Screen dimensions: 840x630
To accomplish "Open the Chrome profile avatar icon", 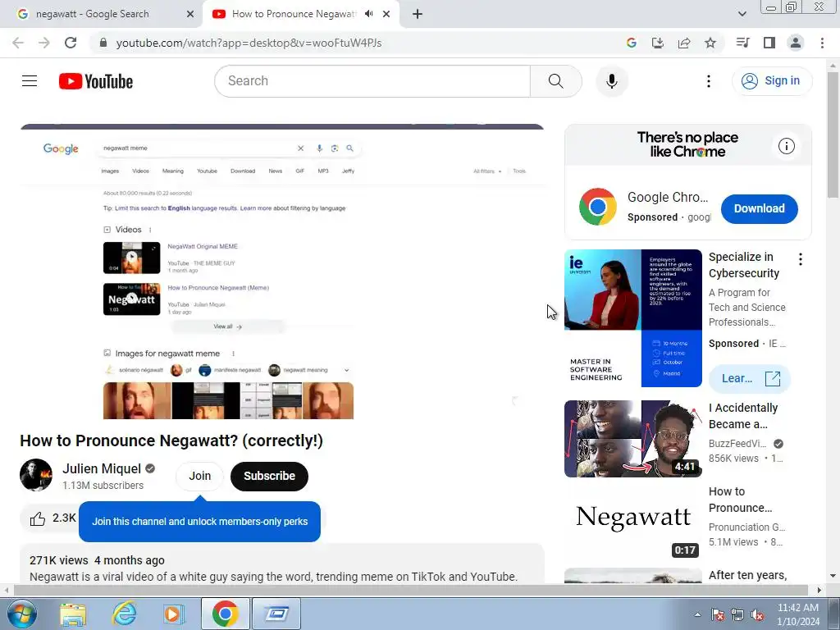I will (796, 43).
